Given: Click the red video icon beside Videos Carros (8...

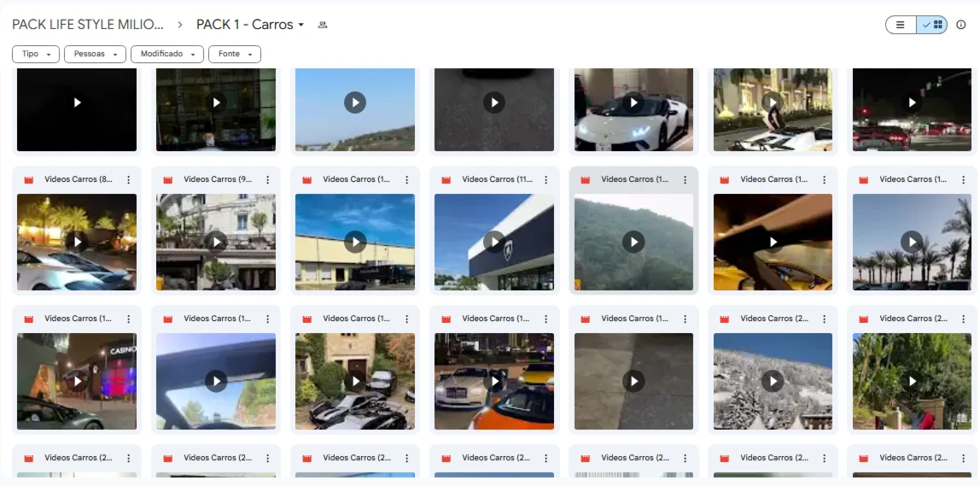Looking at the screenshot, I should (x=28, y=179).
